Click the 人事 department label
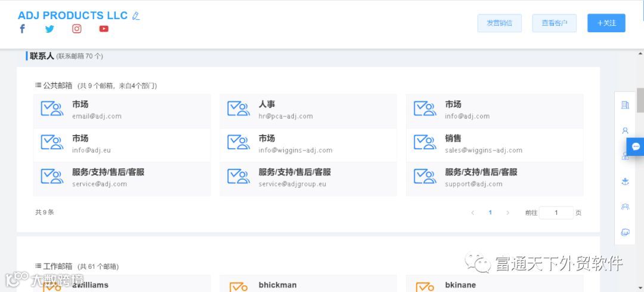644x292 pixels. tap(267, 104)
